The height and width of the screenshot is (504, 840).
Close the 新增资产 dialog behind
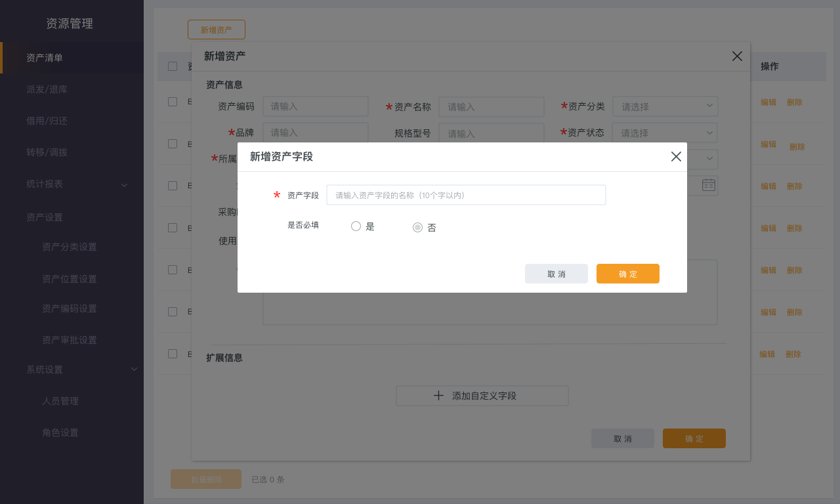pos(737,56)
